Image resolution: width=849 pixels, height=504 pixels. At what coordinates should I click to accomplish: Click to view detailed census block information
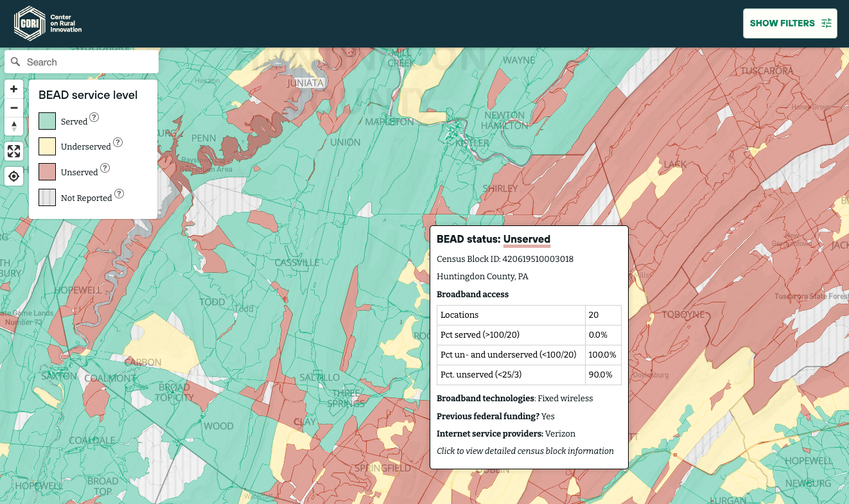tap(525, 451)
